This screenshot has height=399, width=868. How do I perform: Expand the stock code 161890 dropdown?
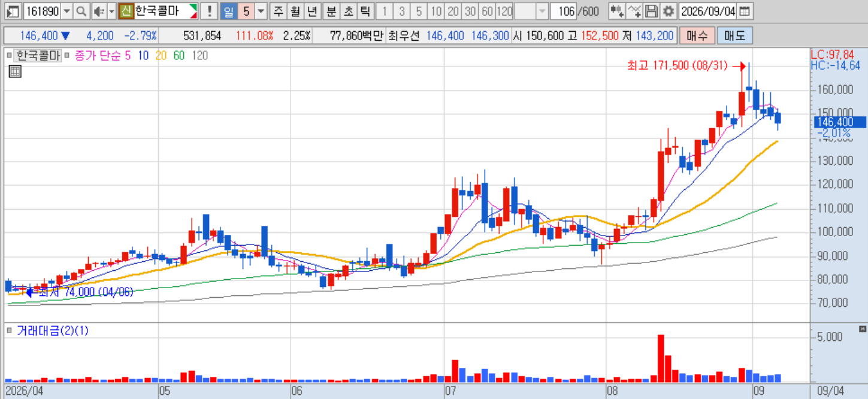point(66,11)
